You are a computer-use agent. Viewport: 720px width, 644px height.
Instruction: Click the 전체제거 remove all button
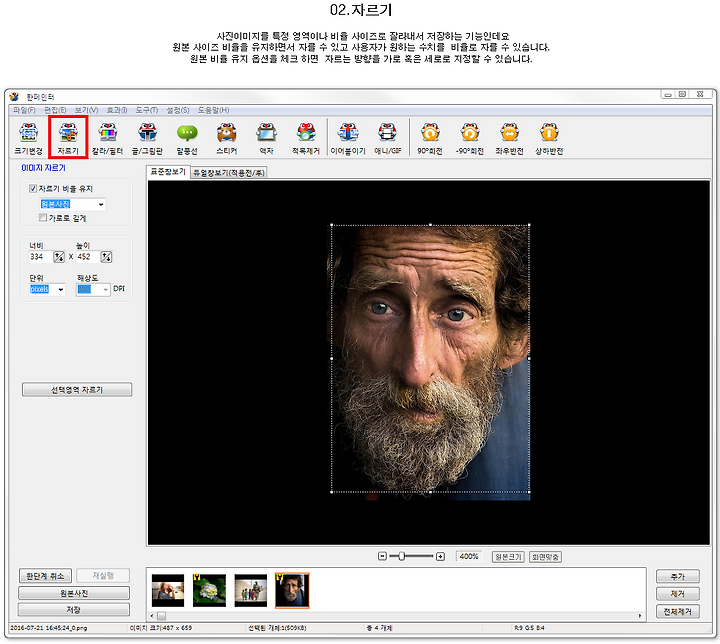pyautogui.click(x=678, y=611)
